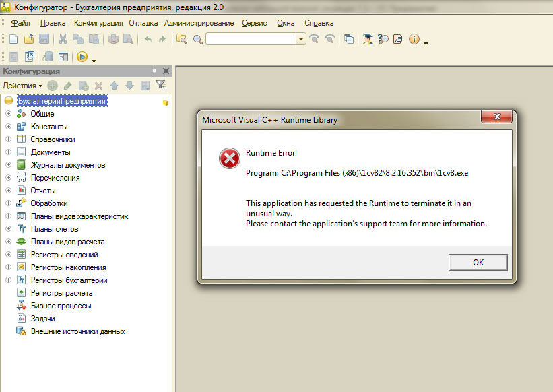553x392 pixels.
Task: Open the Справка menu
Action: click(x=319, y=23)
